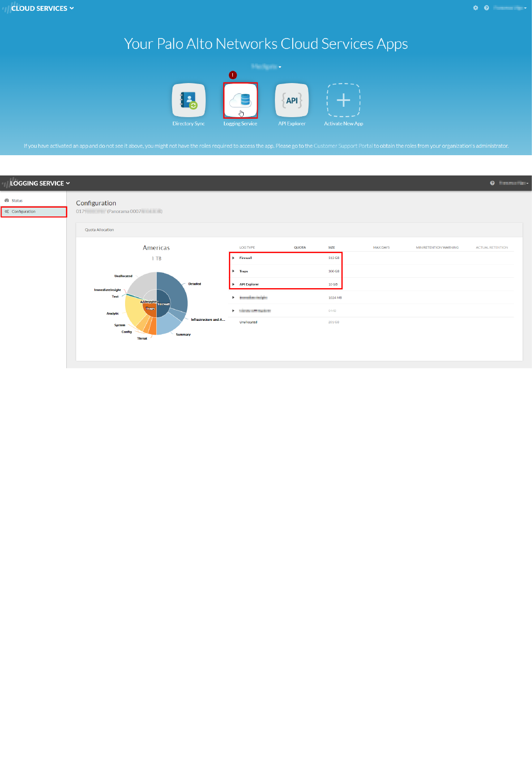Image resolution: width=532 pixels, height=776 pixels.
Task: Click the MIN RETENTION WARNING column header
Action: 437,248
